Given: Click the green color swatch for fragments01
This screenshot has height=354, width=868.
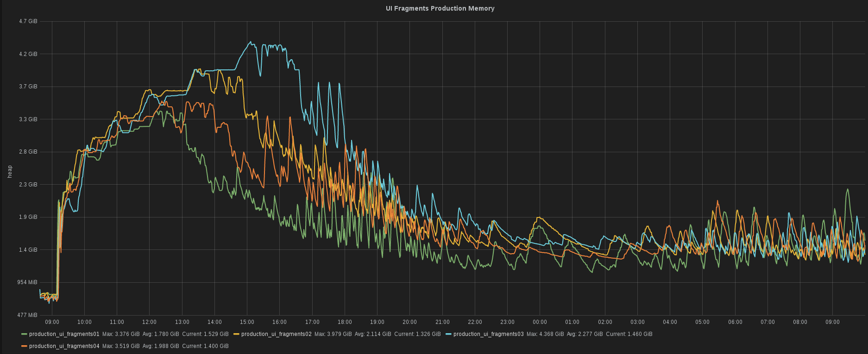Looking at the screenshot, I should coord(25,334).
